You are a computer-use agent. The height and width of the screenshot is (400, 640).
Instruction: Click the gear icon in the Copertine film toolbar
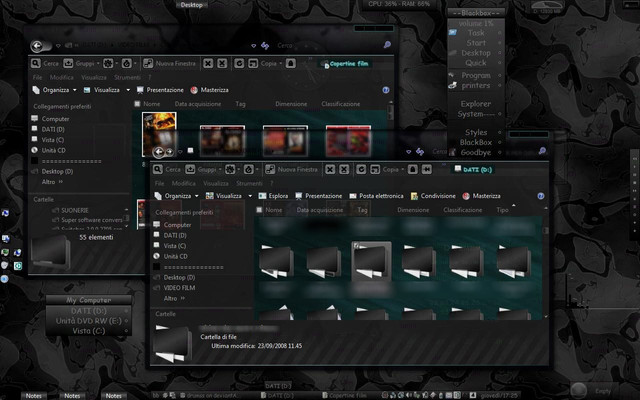pyautogui.click(x=108, y=63)
